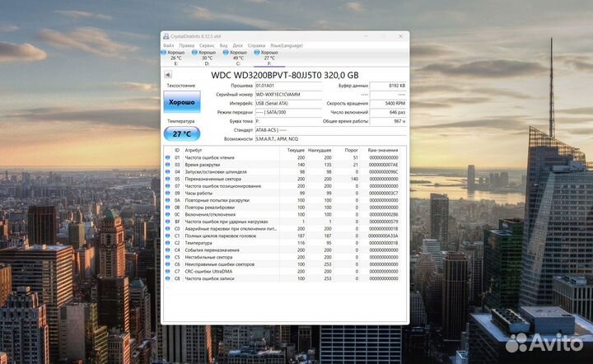Viewport: 593px width, 364px height.
Task: Click status icon of Включения/отключения row
Action: (x=167, y=215)
